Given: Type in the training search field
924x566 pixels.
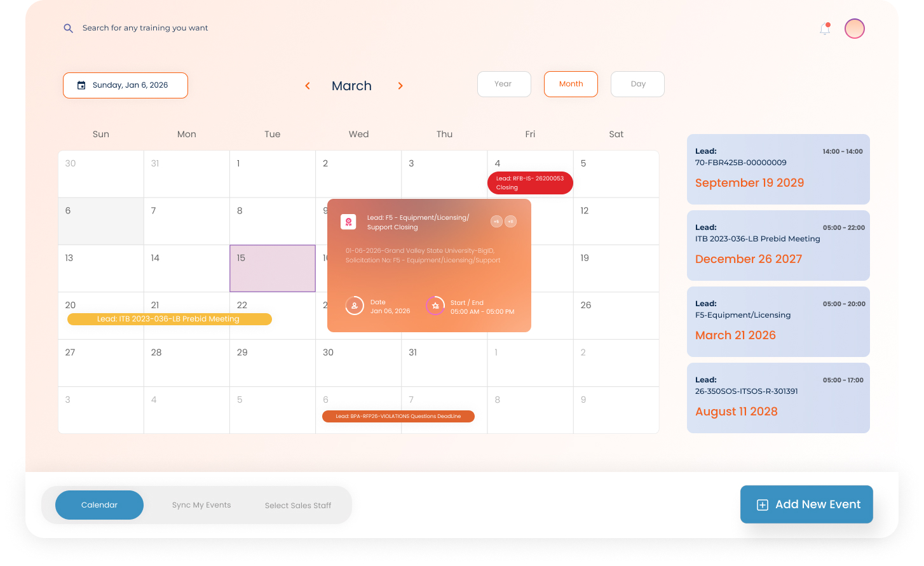Looking at the screenshot, I should pos(146,28).
